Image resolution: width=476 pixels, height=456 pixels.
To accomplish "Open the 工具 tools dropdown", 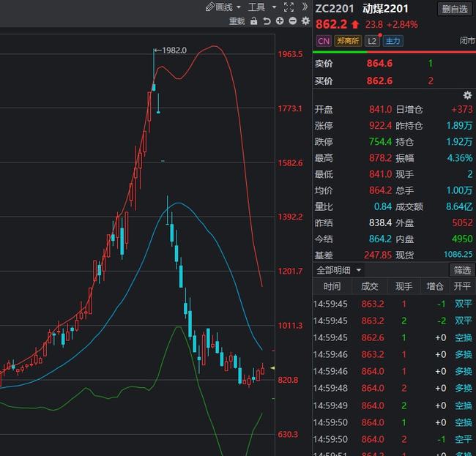I will click(260, 7).
